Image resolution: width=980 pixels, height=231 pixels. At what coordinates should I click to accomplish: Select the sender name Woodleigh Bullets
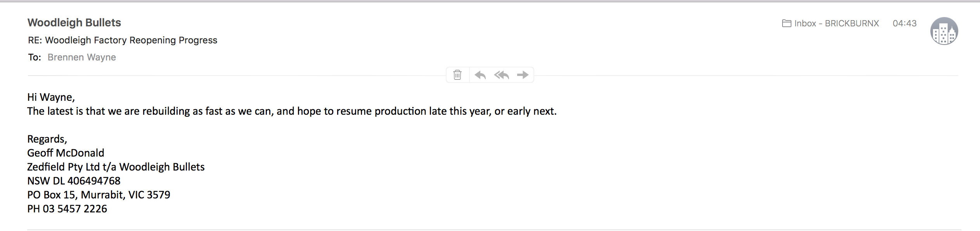(x=74, y=23)
